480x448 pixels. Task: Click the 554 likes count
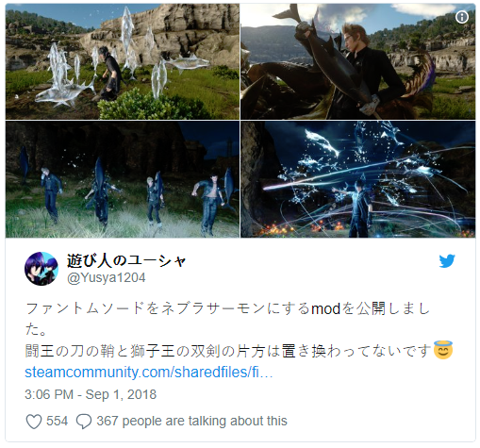pyautogui.click(x=58, y=421)
